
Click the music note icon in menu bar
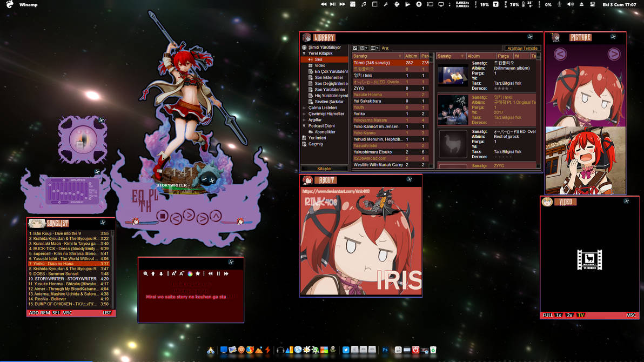(364, 4)
